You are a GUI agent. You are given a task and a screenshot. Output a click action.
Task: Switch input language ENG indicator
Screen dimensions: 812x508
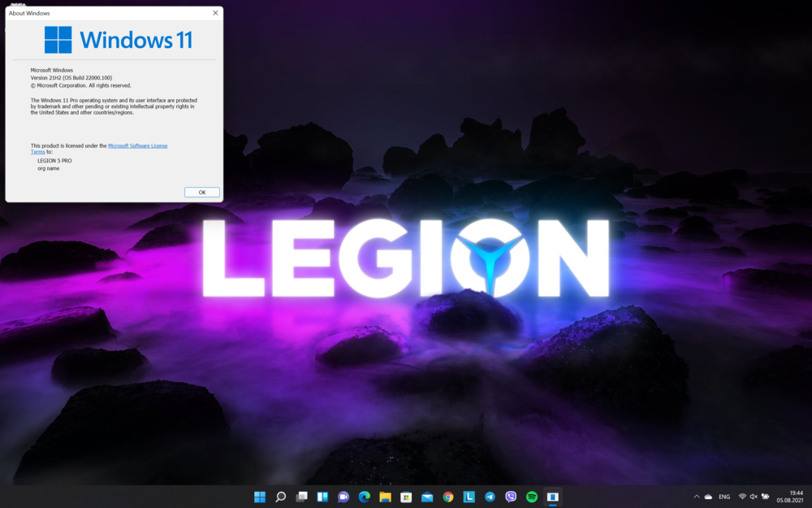pos(724,497)
